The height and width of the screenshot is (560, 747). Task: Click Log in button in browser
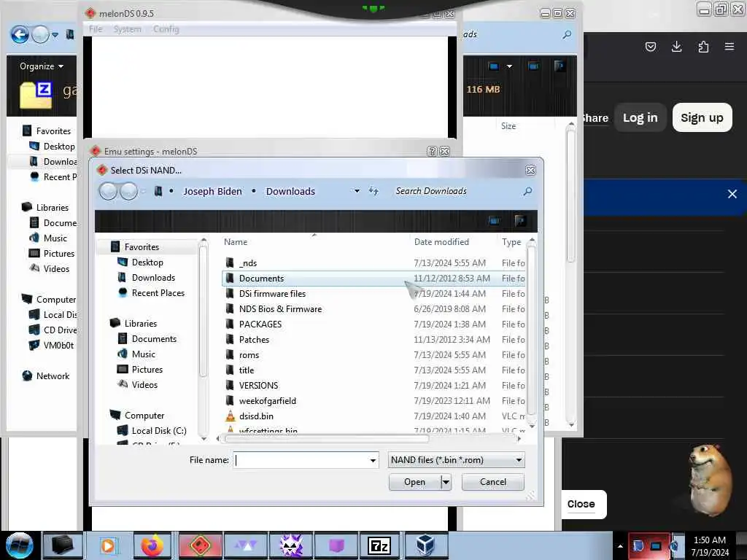640,117
